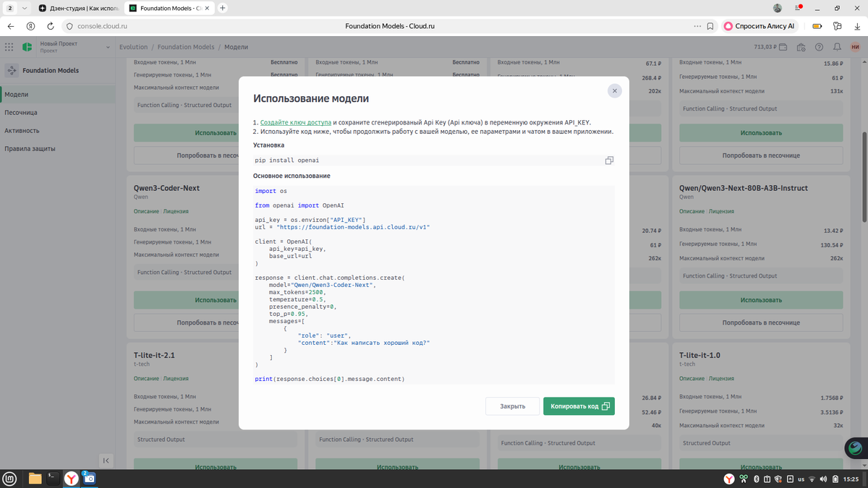Viewport: 868px width, 488px height.
Task: Open the network indicator in tray
Action: 812,479
